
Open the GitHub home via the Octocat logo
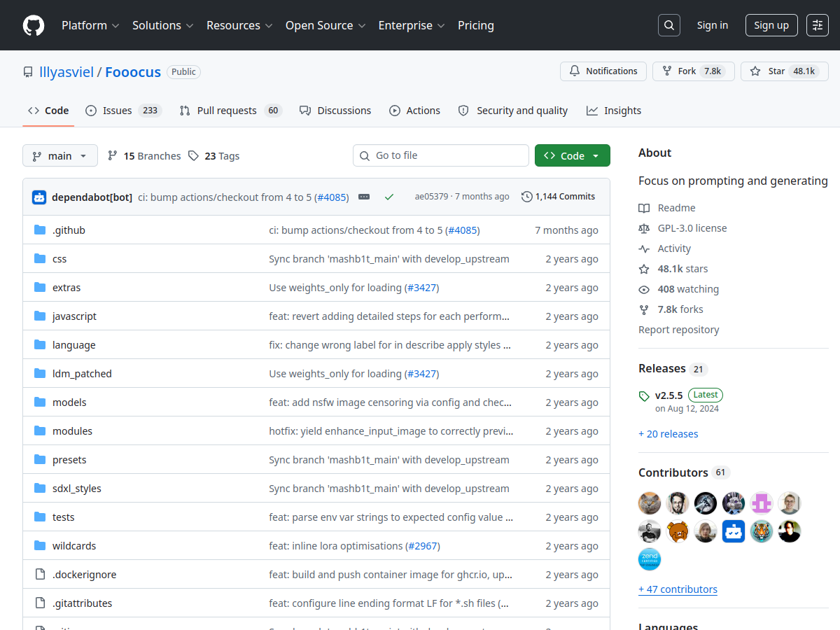33,25
